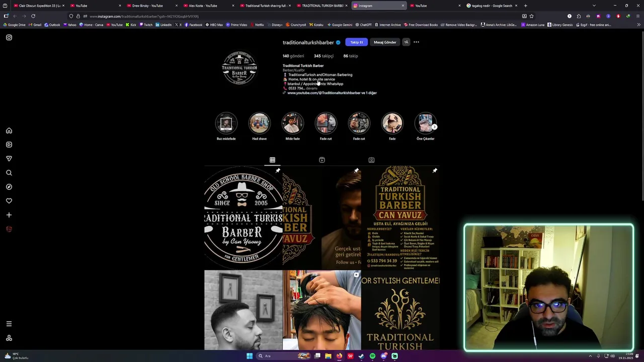
Task: Open the Windows Start menu
Action: (249, 356)
